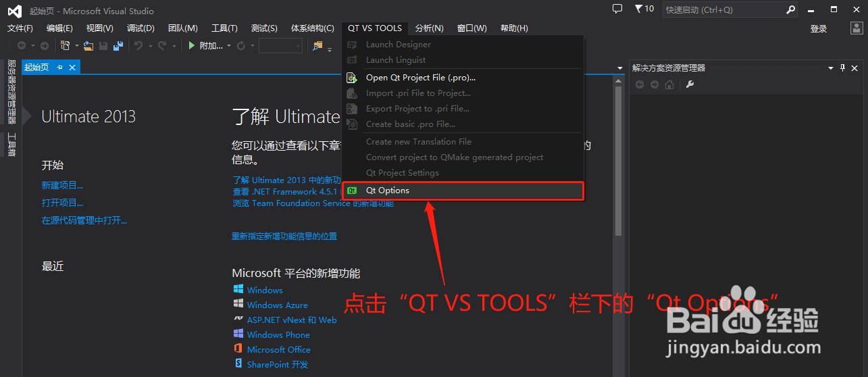Open the feedback speech bubble icon
868x377 pixels.
[617, 9]
